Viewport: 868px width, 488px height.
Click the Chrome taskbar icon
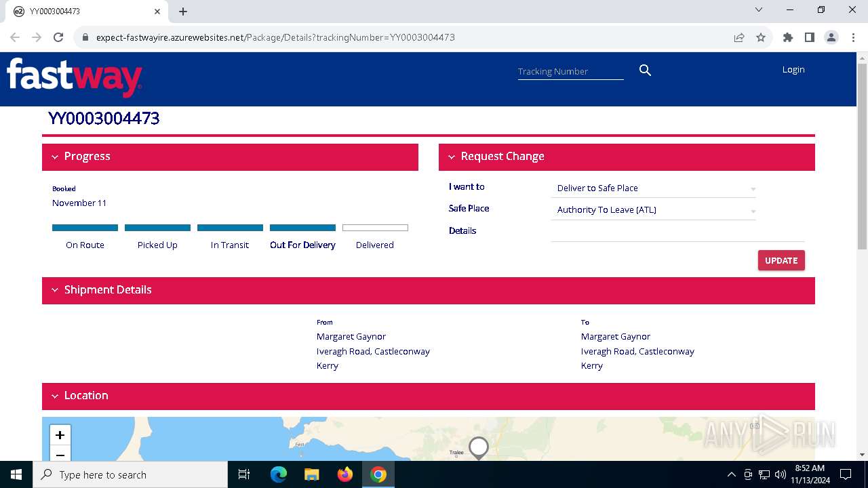coord(378,474)
